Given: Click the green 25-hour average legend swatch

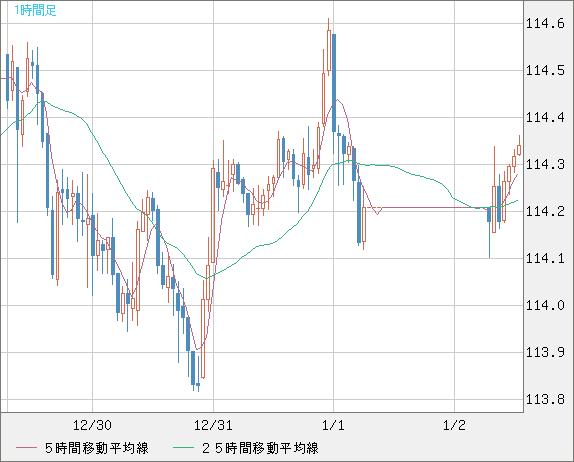Looking at the screenshot, I should pyautogui.click(x=183, y=448).
